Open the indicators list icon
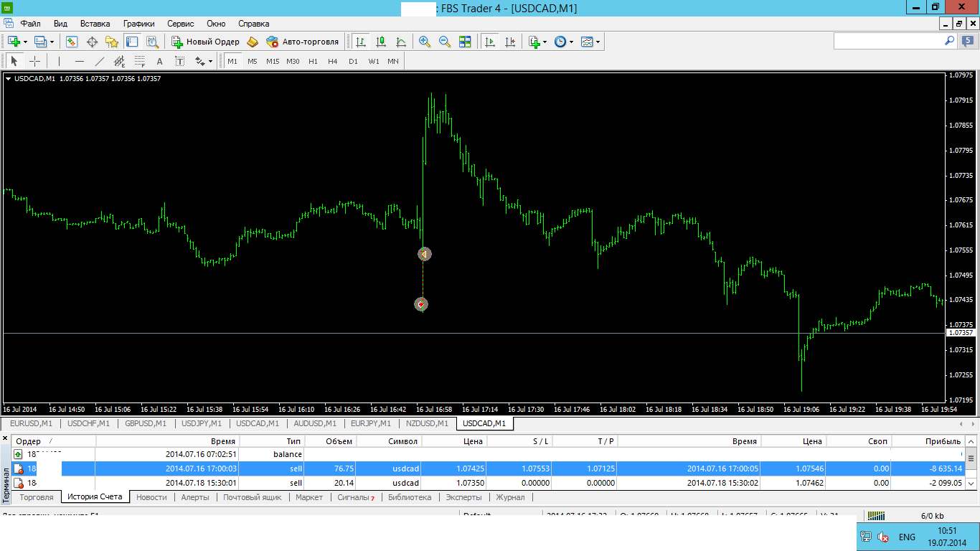 (534, 42)
